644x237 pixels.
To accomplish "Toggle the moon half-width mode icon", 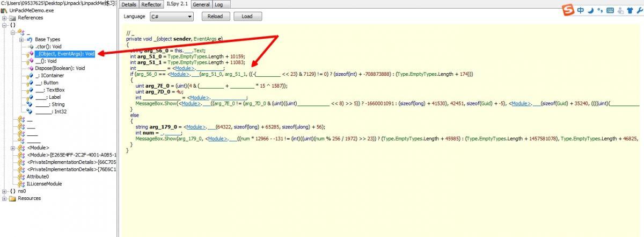I will [590, 10].
